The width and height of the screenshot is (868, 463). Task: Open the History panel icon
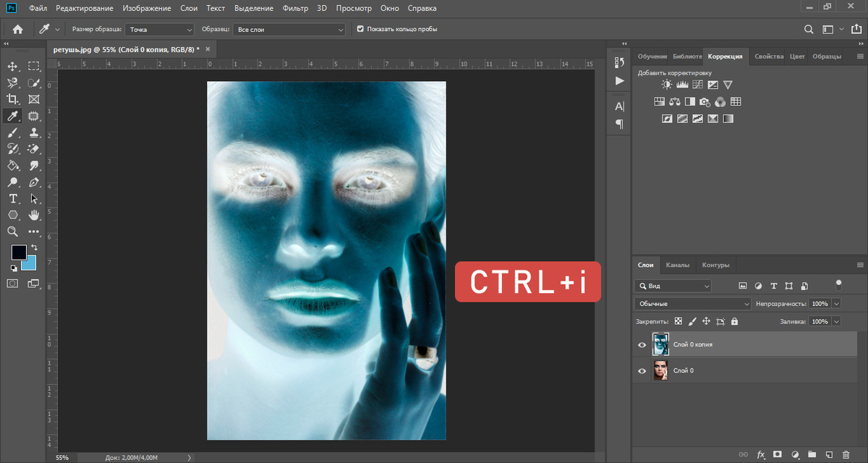(x=619, y=63)
